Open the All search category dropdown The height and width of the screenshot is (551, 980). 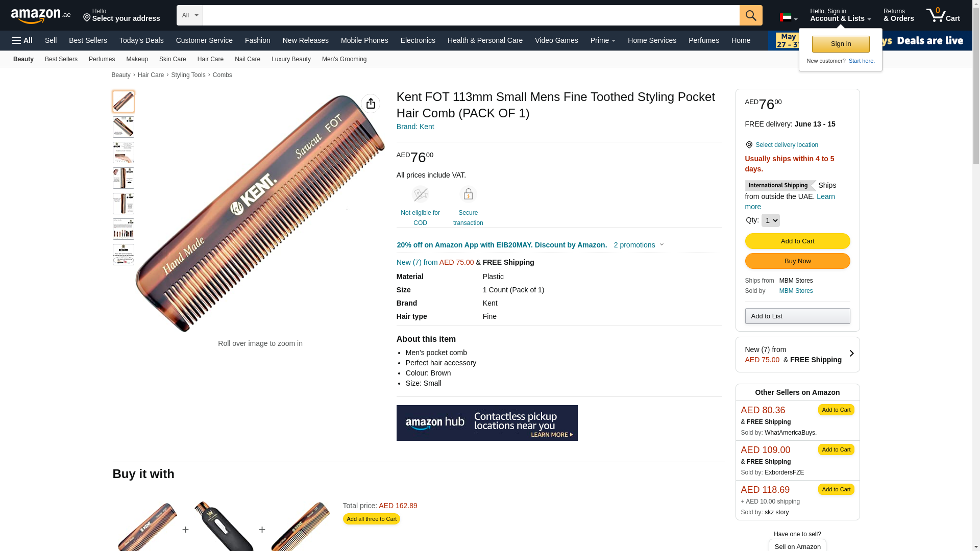click(x=189, y=15)
